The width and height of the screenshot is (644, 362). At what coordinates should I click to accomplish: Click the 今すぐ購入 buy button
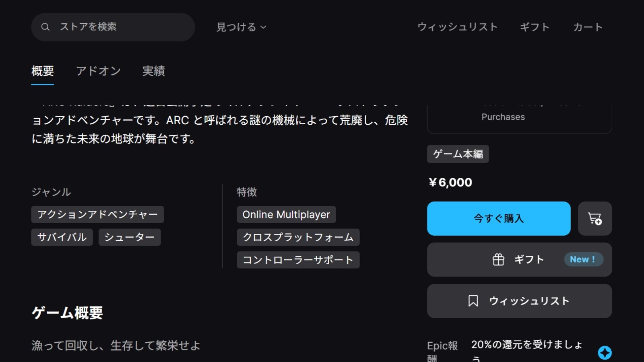[498, 218]
